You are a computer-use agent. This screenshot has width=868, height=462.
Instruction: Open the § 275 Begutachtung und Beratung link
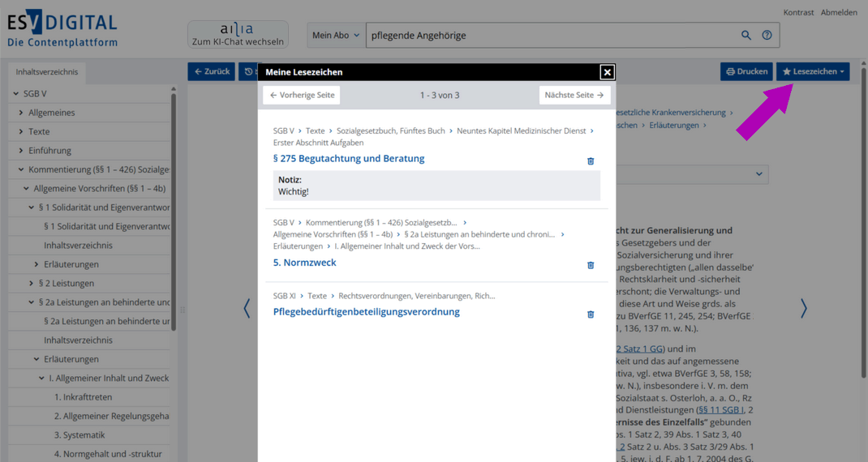(349, 159)
